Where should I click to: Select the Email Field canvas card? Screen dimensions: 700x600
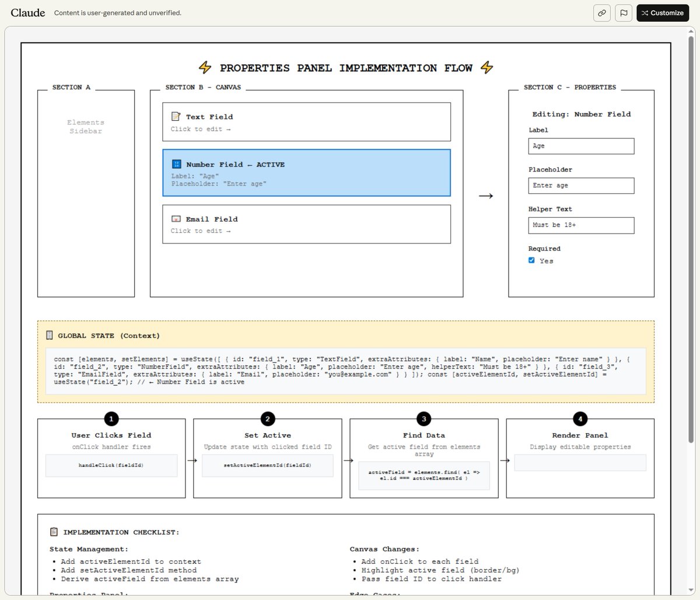[306, 224]
